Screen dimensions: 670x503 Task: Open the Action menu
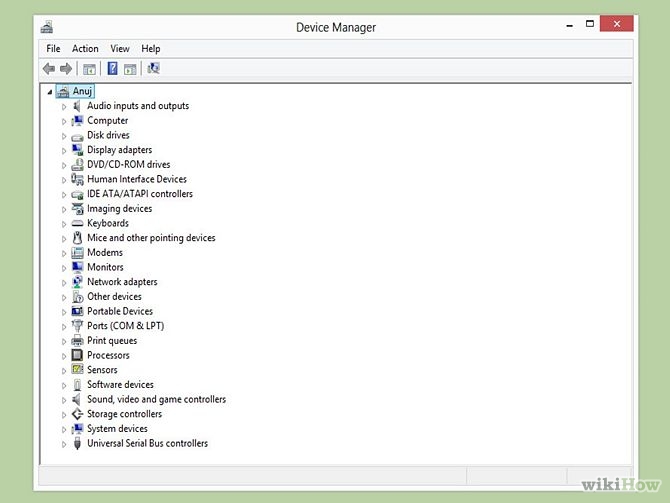(x=85, y=48)
